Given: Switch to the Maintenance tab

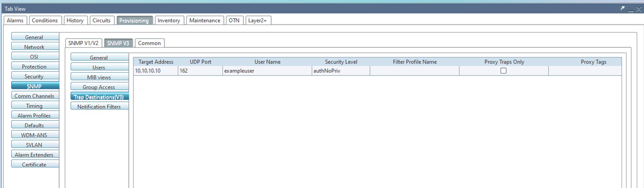Looking at the screenshot, I should pyautogui.click(x=205, y=20).
